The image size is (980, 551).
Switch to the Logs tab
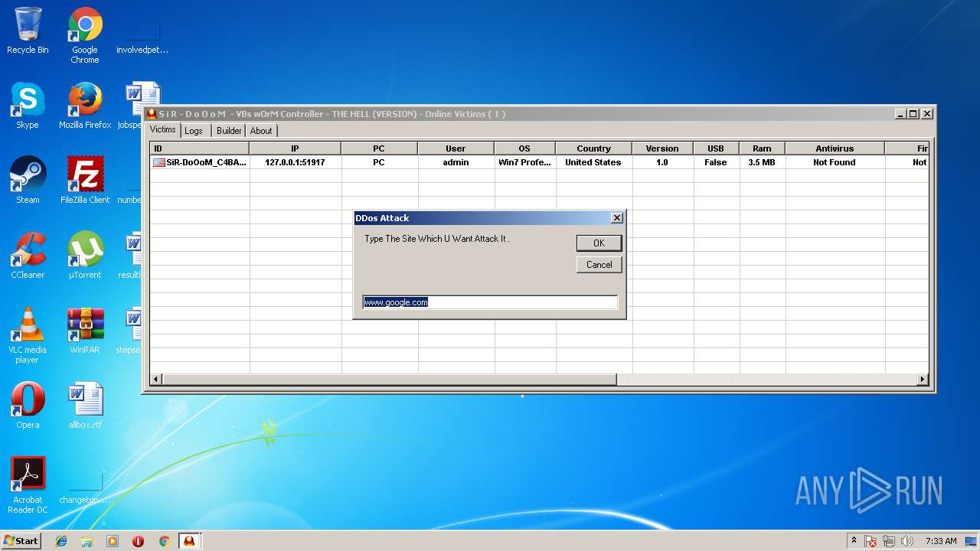pyautogui.click(x=194, y=131)
